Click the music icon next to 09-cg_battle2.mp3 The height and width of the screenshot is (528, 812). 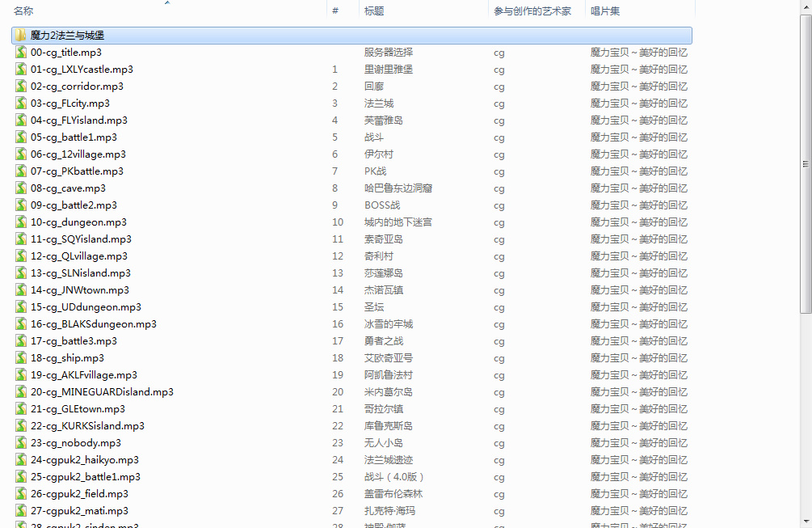(x=20, y=205)
